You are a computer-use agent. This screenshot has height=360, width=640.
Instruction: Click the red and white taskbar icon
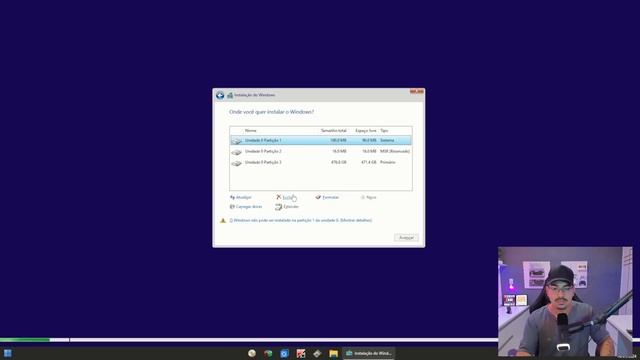(x=301, y=353)
